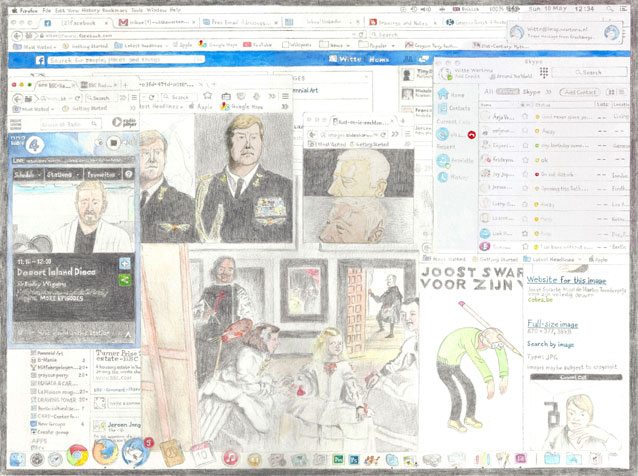Select the All filter in Skype contacts
The height and width of the screenshot is (476, 638).
pos(488,92)
